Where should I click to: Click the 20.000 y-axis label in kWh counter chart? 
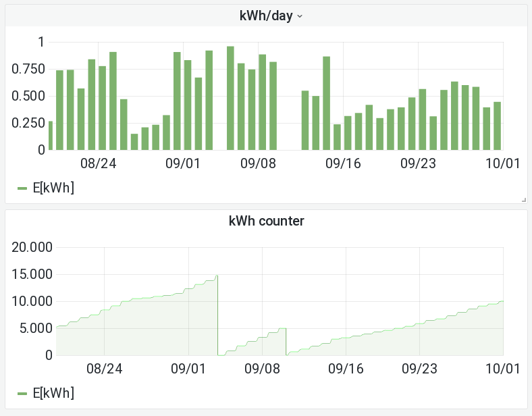[32, 247]
